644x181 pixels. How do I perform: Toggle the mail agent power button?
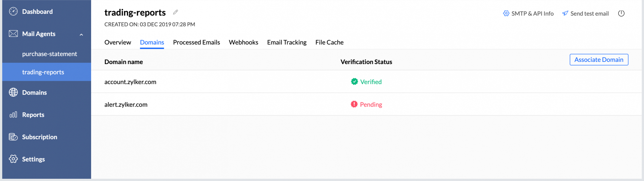pos(621,14)
